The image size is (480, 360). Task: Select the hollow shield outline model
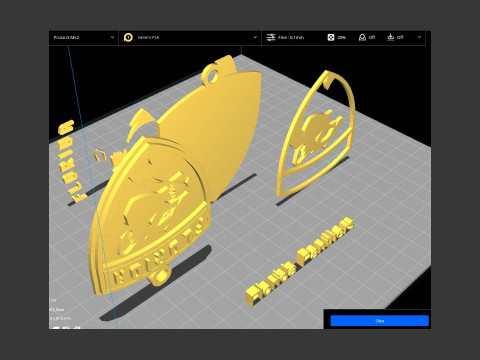(x=315, y=133)
